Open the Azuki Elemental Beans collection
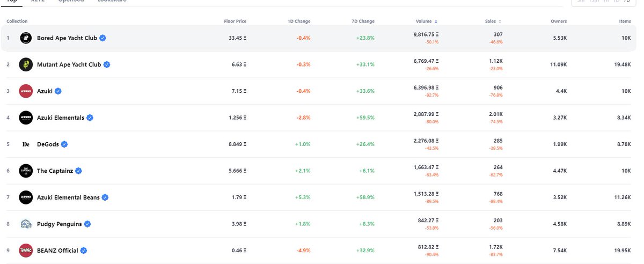 (x=68, y=197)
